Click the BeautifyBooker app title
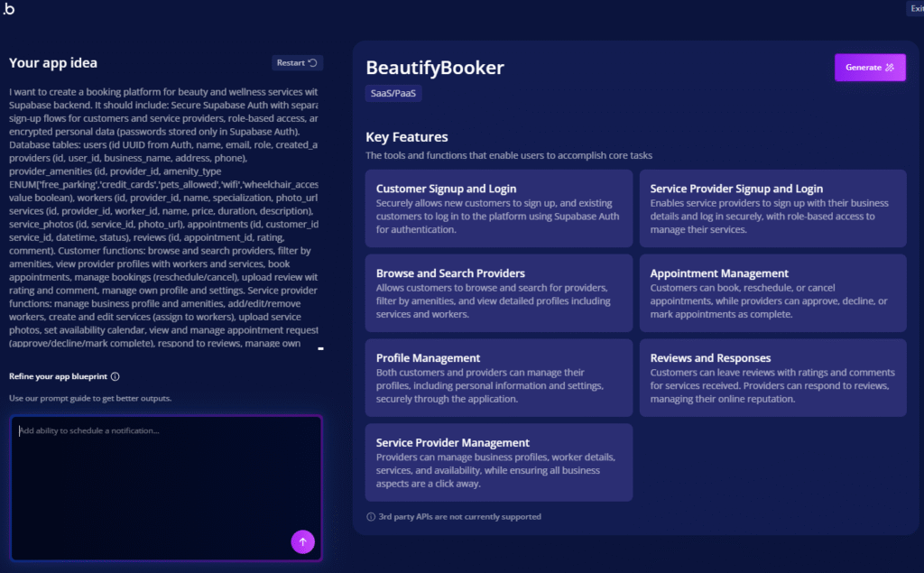The image size is (924, 573). click(x=434, y=68)
